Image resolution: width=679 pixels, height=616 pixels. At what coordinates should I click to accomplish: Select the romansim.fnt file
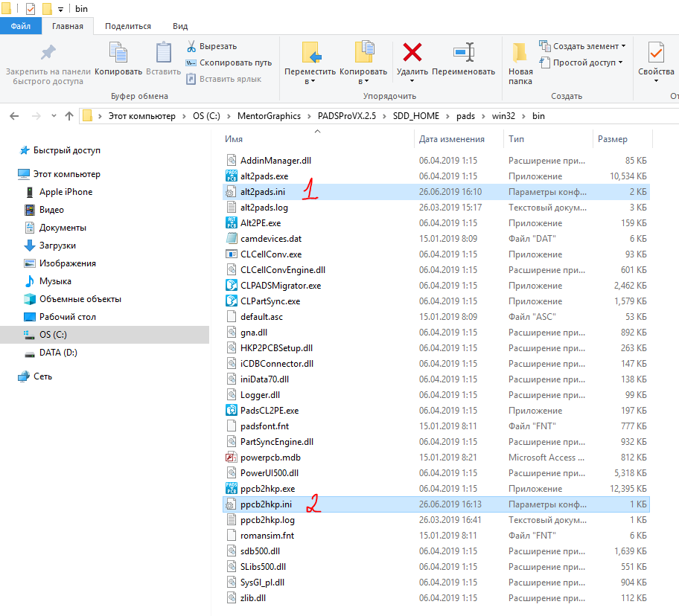tap(436, 536)
